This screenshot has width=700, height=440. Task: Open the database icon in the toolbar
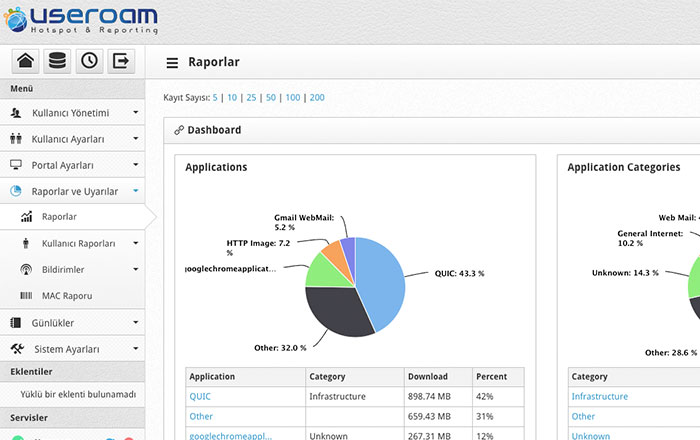pos(57,61)
